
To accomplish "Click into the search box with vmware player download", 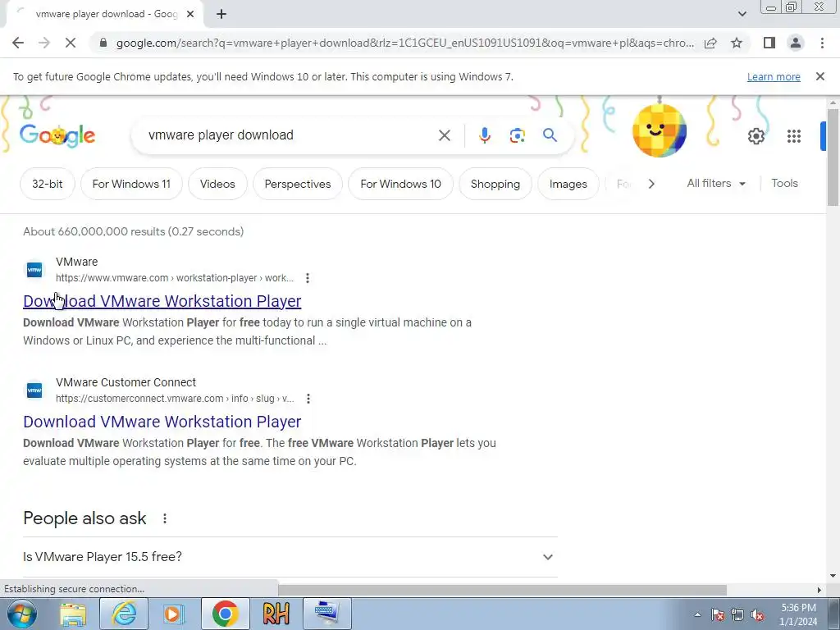I will [x=290, y=135].
